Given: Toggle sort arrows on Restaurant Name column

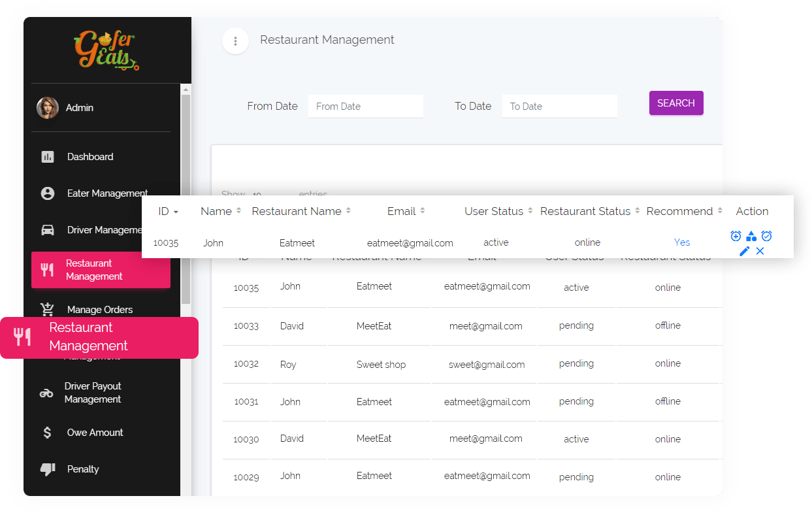Looking at the screenshot, I should point(348,211).
